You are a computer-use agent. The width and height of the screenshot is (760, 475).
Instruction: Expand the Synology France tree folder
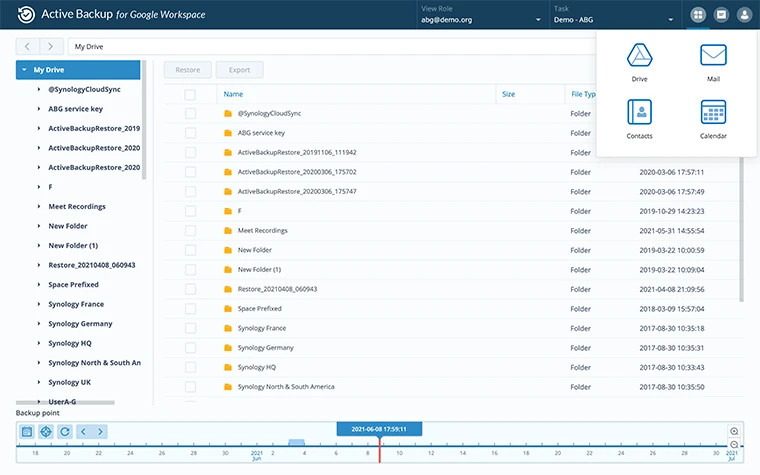point(39,304)
